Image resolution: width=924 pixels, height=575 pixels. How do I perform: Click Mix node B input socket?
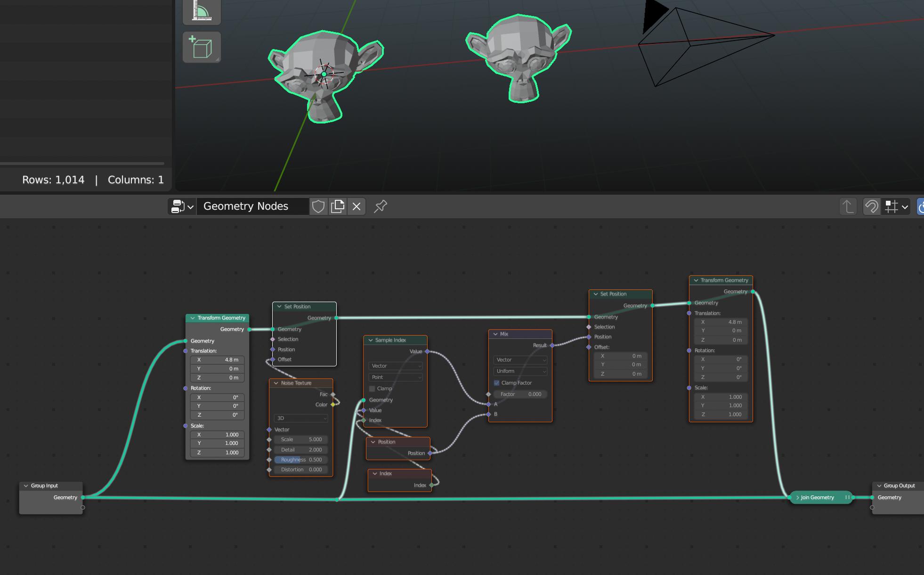click(489, 415)
